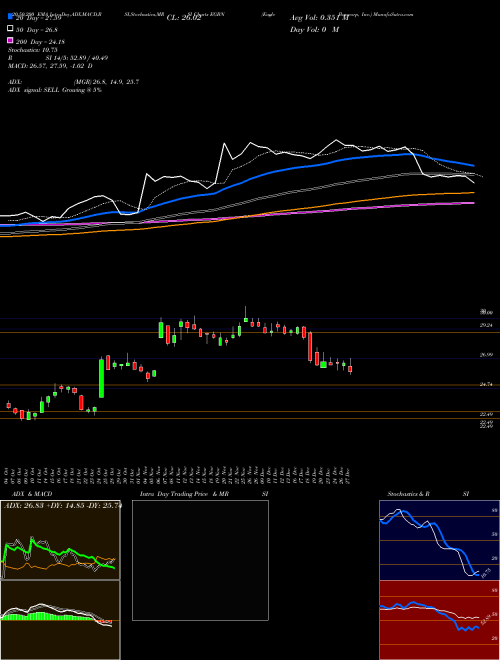This screenshot has width=500, height=660.
Task: Select the '50 Day = 26.8' legend text
Action: (x=37, y=30)
